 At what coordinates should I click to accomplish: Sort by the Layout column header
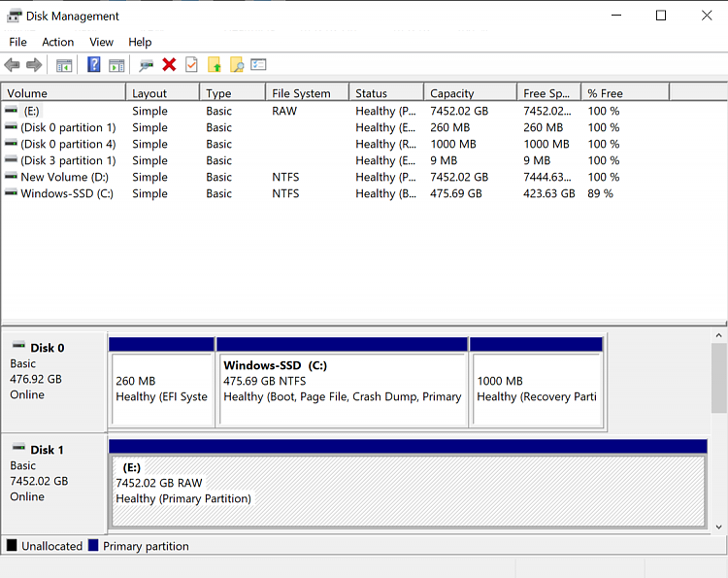163,93
